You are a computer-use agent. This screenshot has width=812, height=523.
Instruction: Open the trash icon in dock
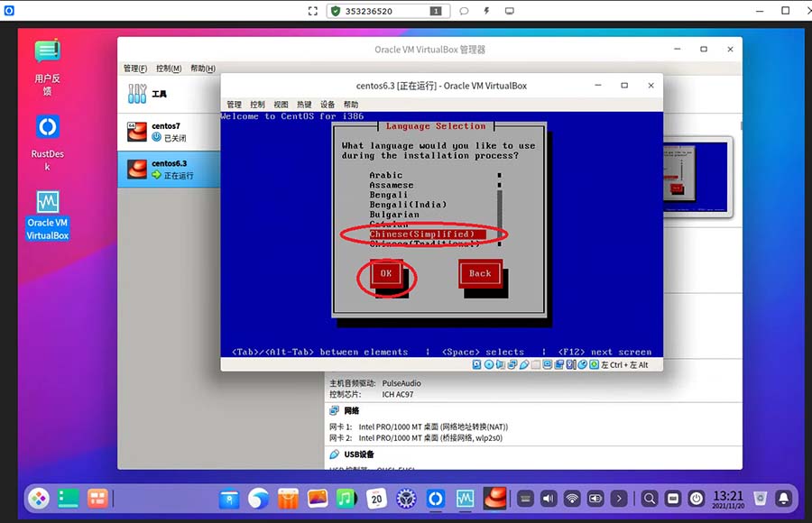[x=761, y=499]
